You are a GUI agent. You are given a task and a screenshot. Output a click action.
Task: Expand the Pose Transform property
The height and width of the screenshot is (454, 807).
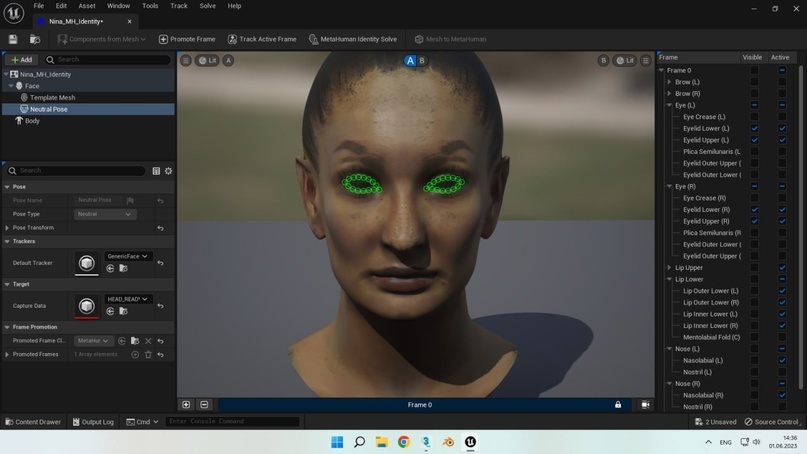tap(7, 228)
